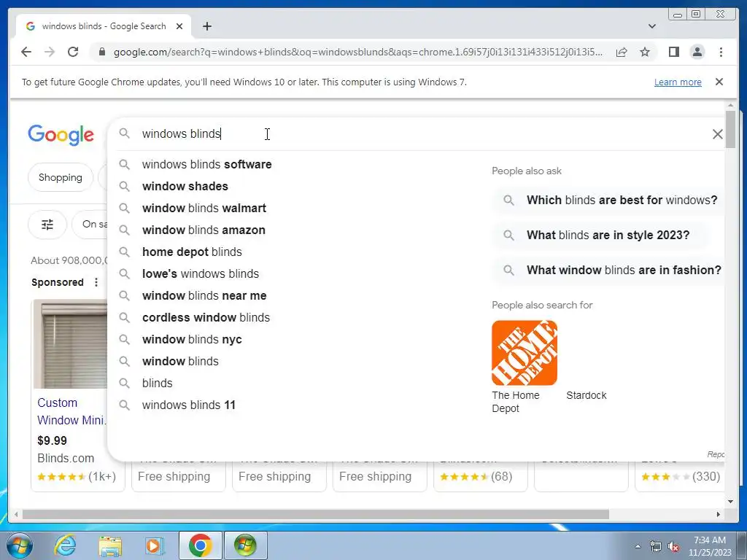Open the Chrome profile avatar icon
This screenshot has width=747, height=560.
click(x=697, y=52)
